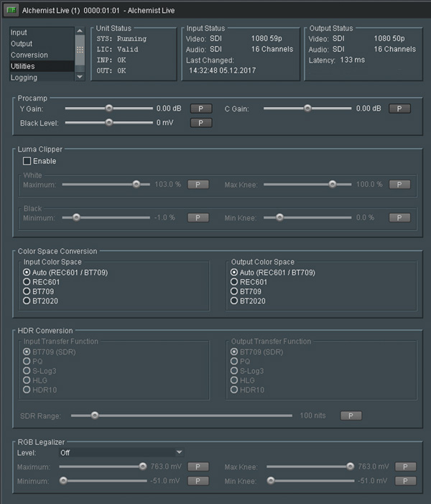
Task: Click the Y Gain slider
Action: click(x=109, y=109)
